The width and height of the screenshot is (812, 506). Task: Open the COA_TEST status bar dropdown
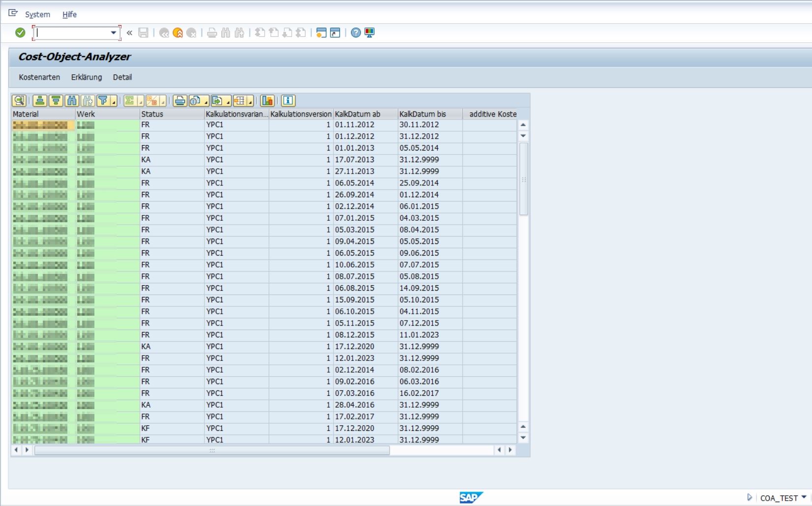(804, 497)
